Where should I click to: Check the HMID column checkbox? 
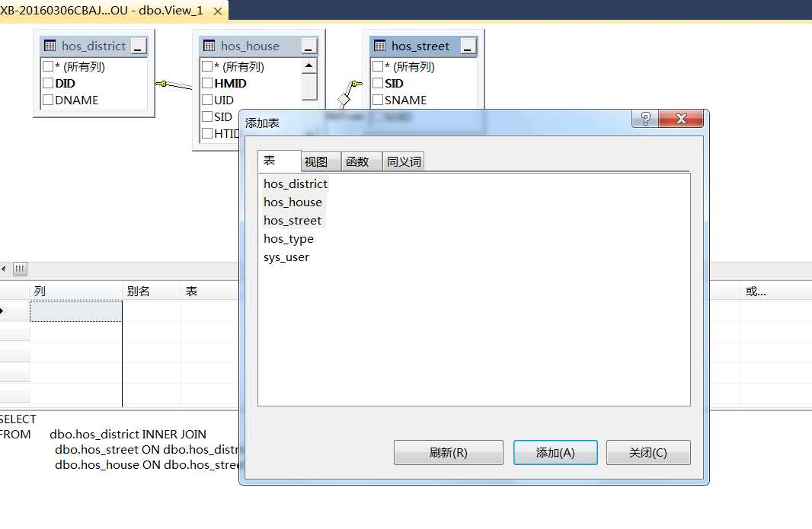[207, 83]
